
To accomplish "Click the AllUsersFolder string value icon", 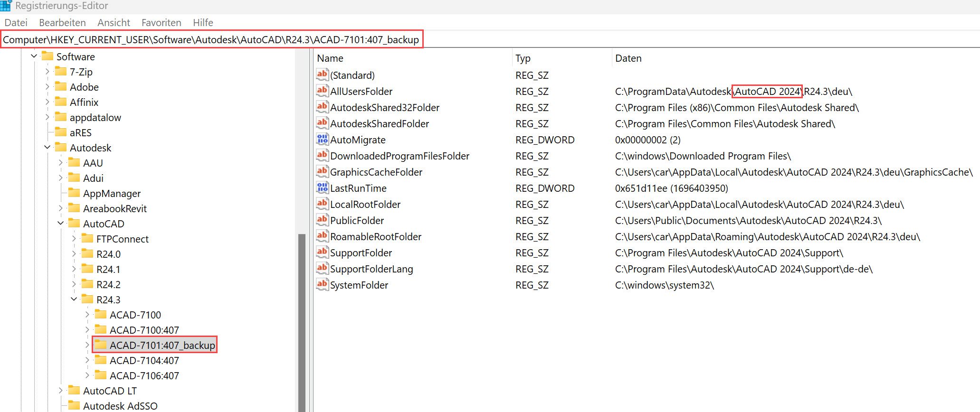I will pos(322,91).
